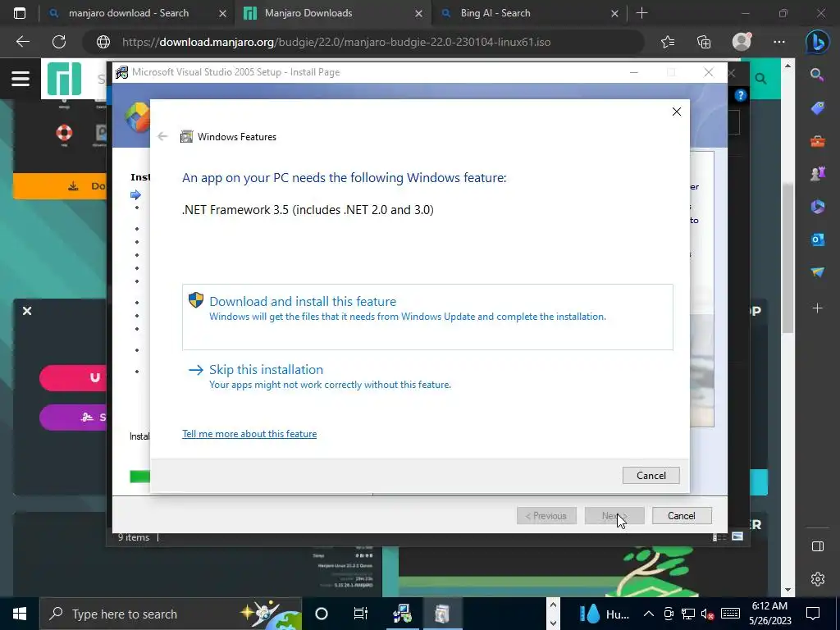Click network icon in system tray

tap(688, 614)
